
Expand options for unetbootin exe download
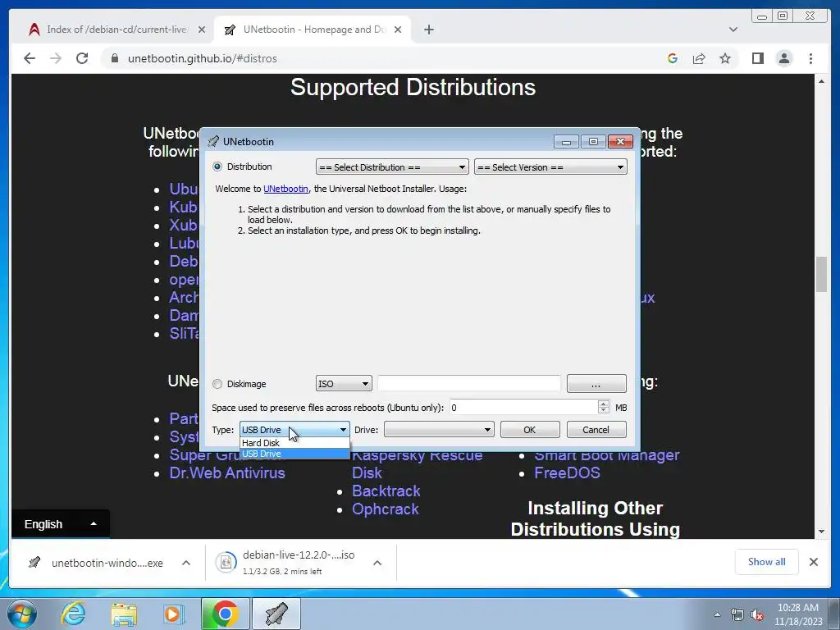(x=186, y=563)
